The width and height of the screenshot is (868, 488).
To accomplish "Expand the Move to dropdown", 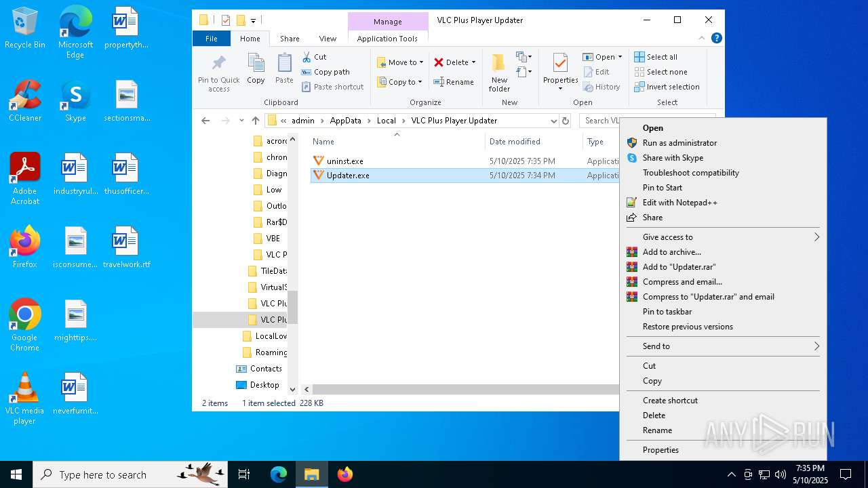I will pos(421,62).
